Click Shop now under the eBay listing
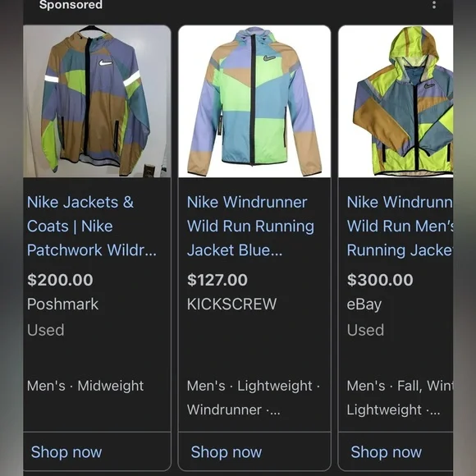 pyautogui.click(x=387, y=451)
